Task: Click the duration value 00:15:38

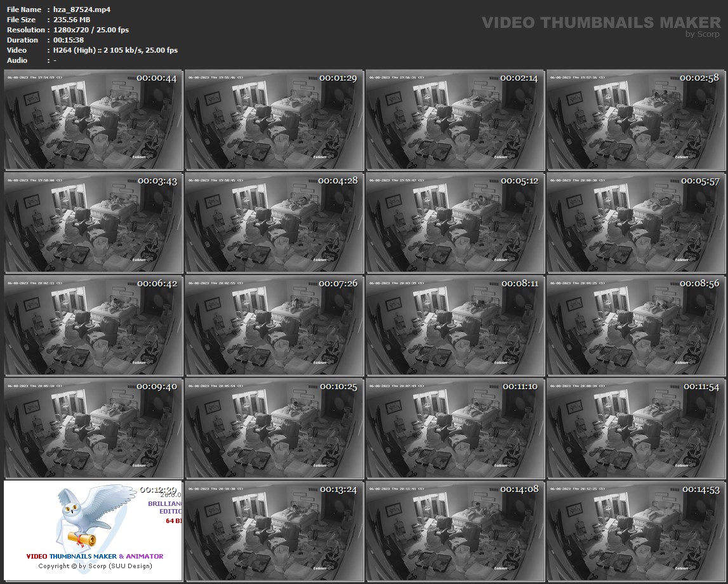Action: 69,40
